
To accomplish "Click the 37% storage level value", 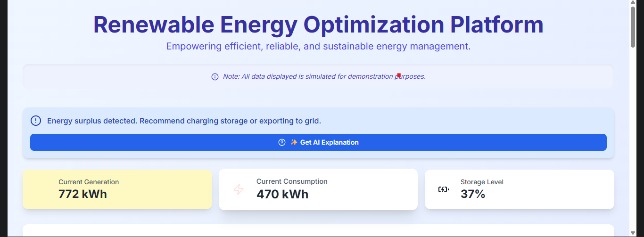I will coord(473,194).
